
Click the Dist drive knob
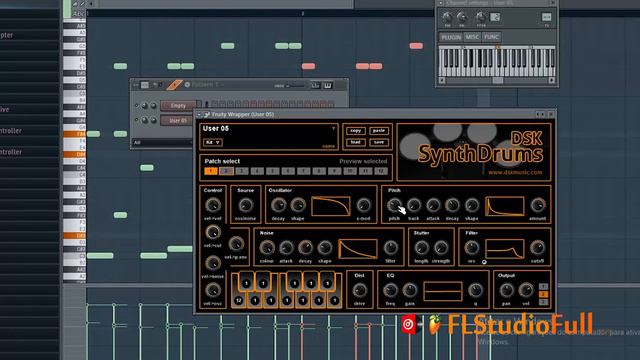(360, 290)
